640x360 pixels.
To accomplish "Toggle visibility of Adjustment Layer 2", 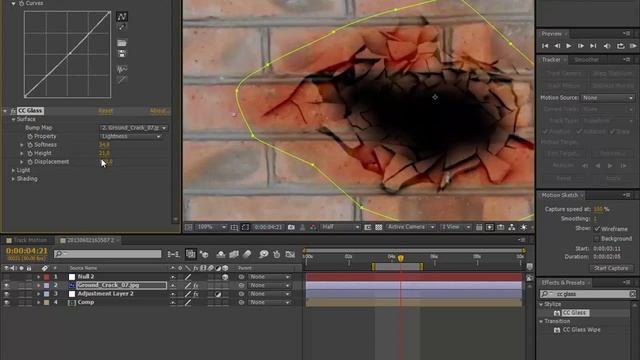I will pos(7,294).
